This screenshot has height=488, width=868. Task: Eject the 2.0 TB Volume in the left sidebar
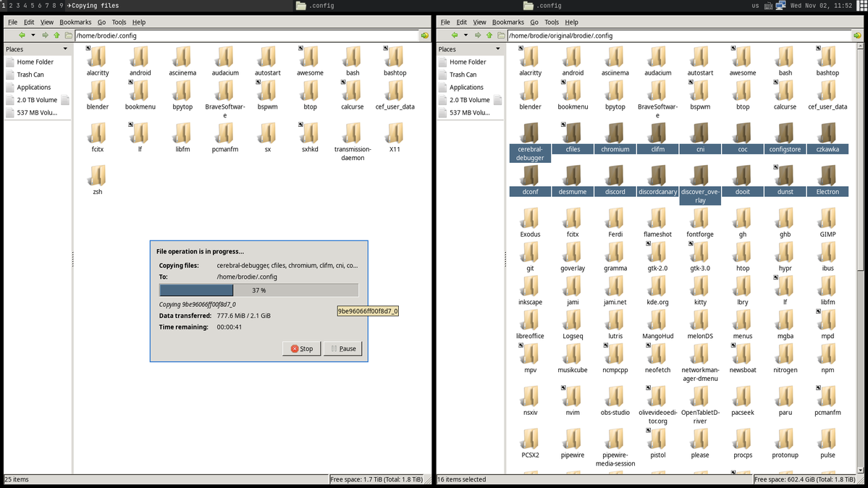[65, 100]
